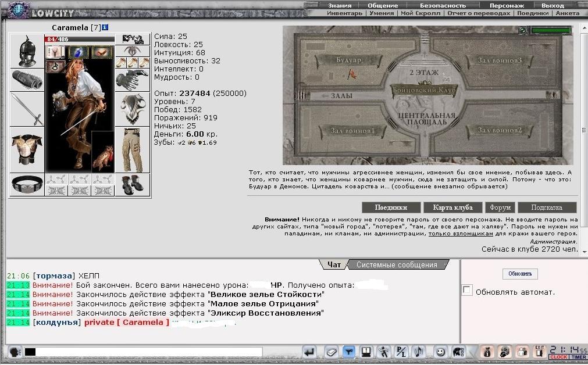588x365 pixels.
Task: Click the blue potion effect icon
Action: click(79, 52)
